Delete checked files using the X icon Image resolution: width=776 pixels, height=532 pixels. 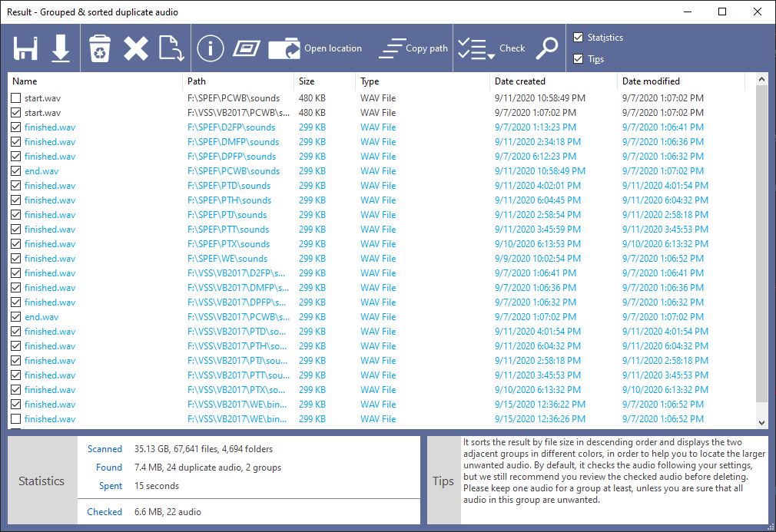click(x=136, y=48)
